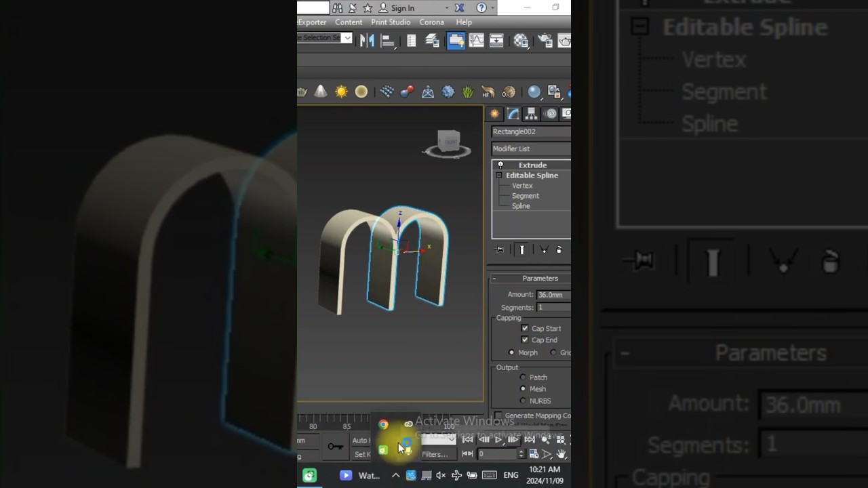Activate the Mirror tool

(367, 41)
